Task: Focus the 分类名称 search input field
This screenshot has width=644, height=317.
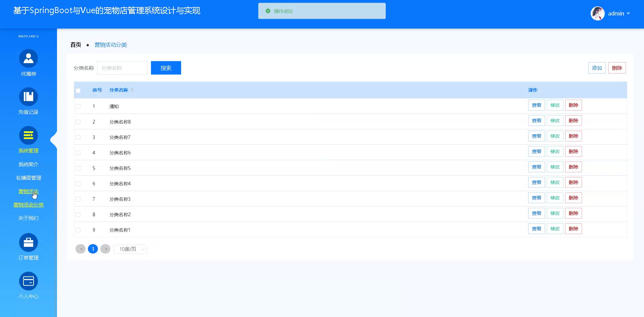Action: click(122, 68)
